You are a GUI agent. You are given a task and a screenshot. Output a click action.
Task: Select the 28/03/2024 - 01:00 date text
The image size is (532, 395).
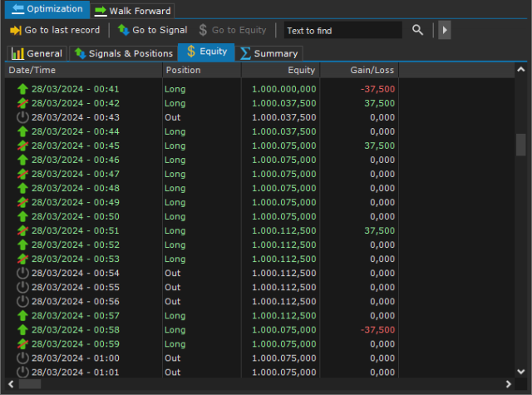coord(76,358)
